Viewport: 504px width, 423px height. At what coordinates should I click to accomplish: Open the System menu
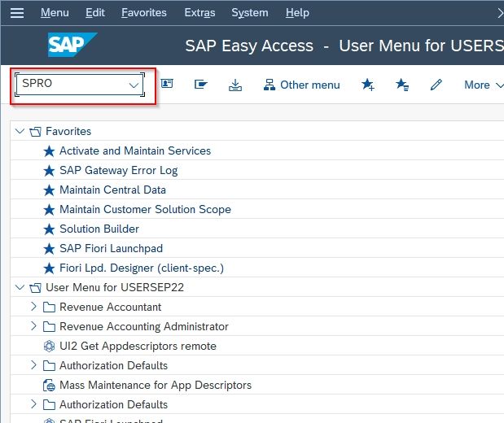click(250, 12)
